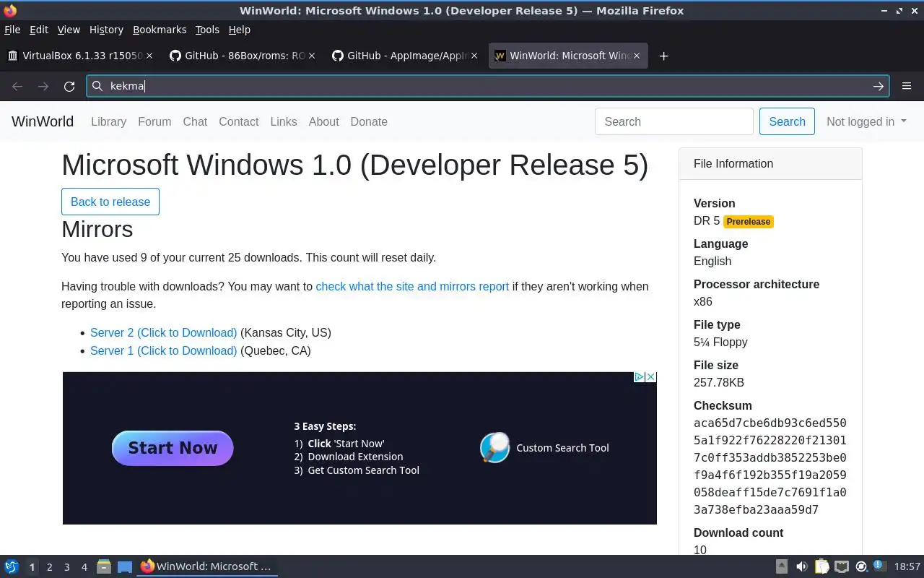
Task: Switch to GitHub 86Box/roms tab
Action: [x=243, y=56]
